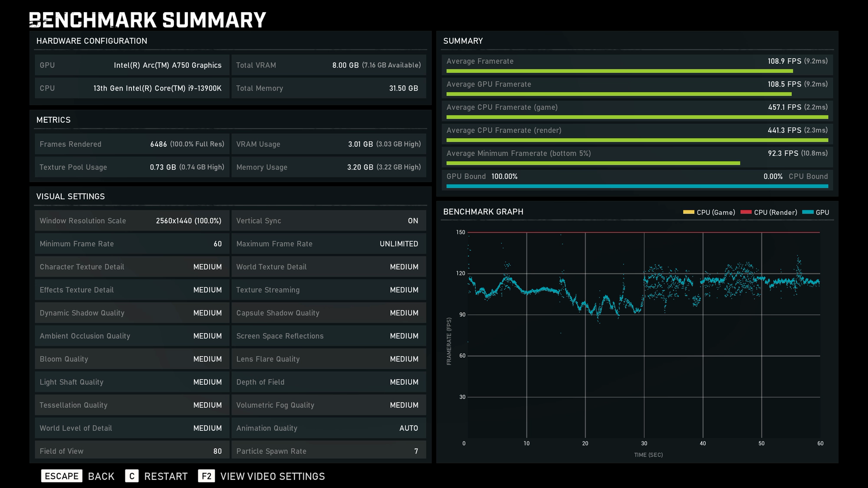Click the HARDWARE CONFIGURATION header
This screenshot has width=868, height=488.
pyautogui.click(x=92, y=41)
